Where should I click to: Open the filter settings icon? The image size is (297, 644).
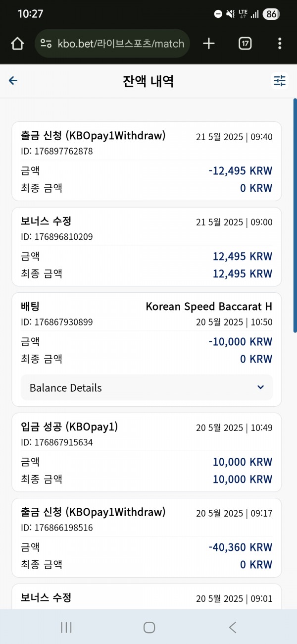[x=280, y=81]
